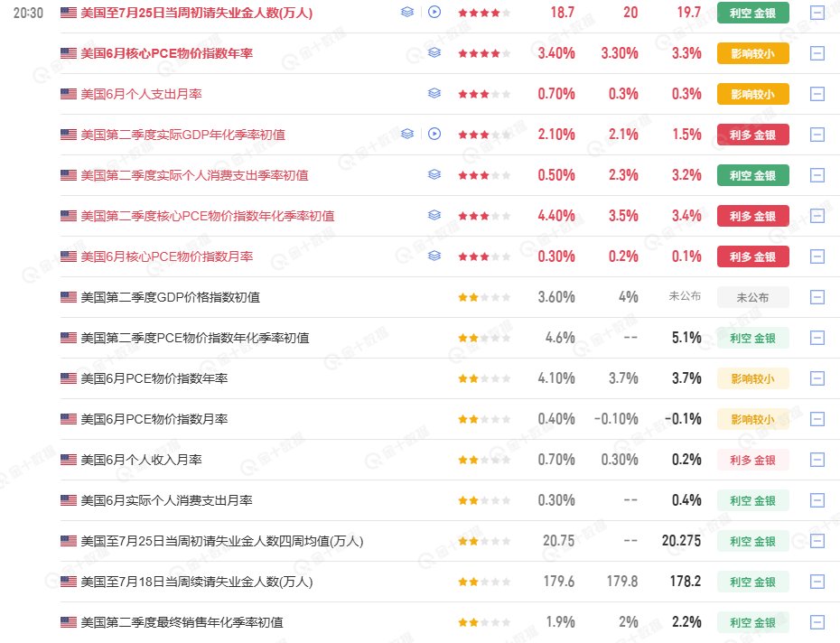This screenshot has width=840, height=643.
Task: Click 利多金银 tag for 核心PCE物价指数年化季率初值
Action: 752,217
